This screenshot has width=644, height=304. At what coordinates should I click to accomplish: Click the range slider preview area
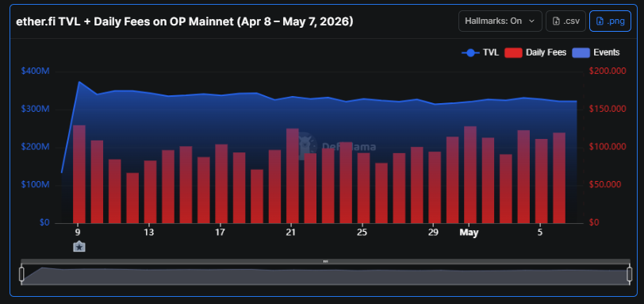pyautogui.click(x=325, y=275)
